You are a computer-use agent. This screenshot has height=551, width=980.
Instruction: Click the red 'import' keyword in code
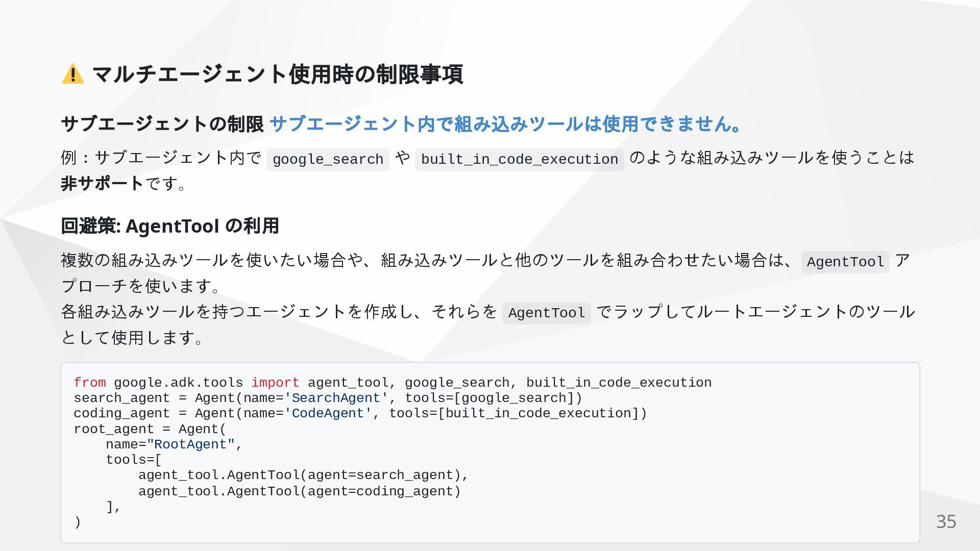[x=275, y=383]
